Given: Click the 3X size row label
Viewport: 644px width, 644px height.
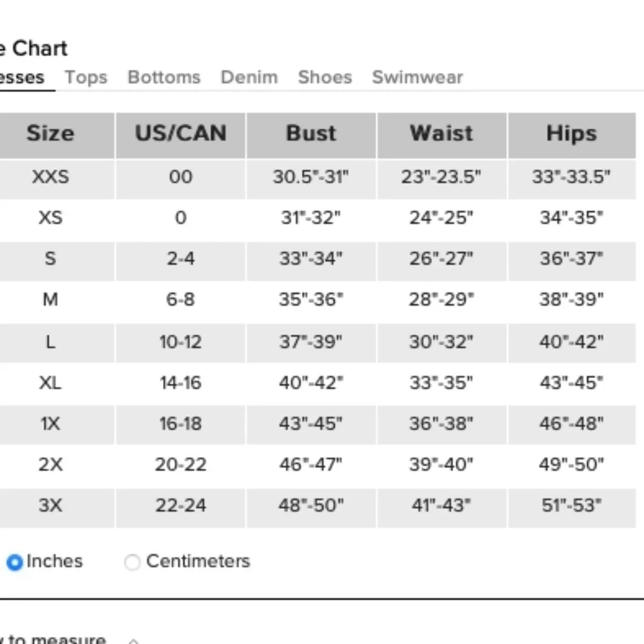Looking at the screenshot, I should pos(50,505).
